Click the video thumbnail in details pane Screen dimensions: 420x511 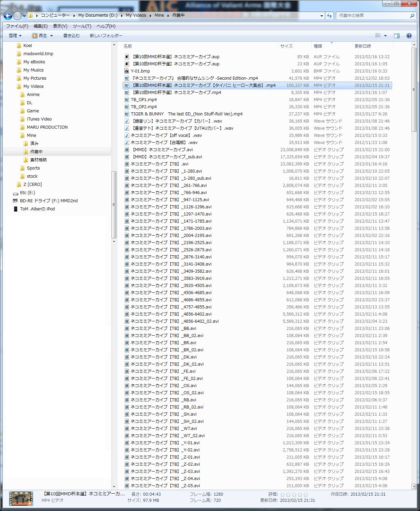click(21, 499)
